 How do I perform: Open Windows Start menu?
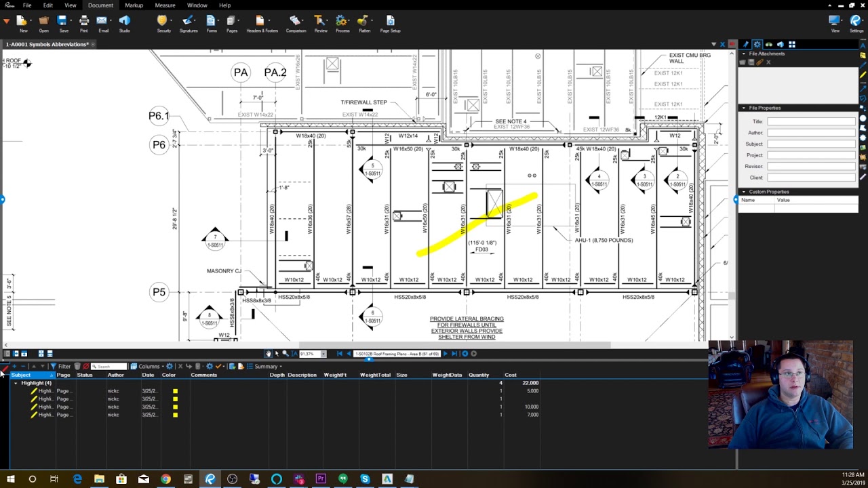coord(10,479)
